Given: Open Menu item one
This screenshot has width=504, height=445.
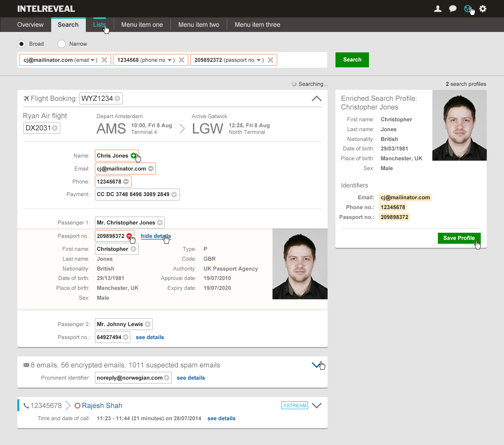Looking at the screenshot, I should pos(142,25).
